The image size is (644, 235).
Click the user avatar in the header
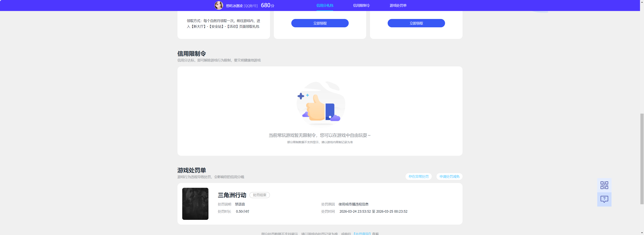click(219, 5)
